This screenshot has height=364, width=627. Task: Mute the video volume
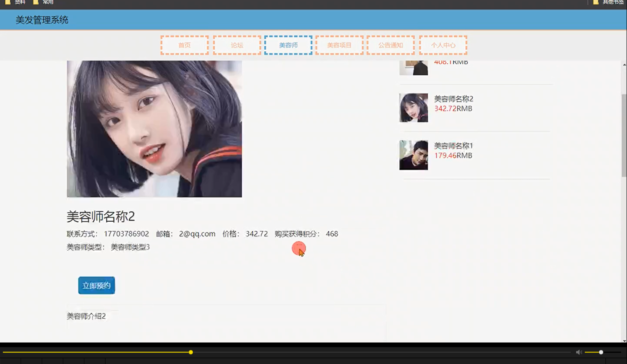[578, 352]
